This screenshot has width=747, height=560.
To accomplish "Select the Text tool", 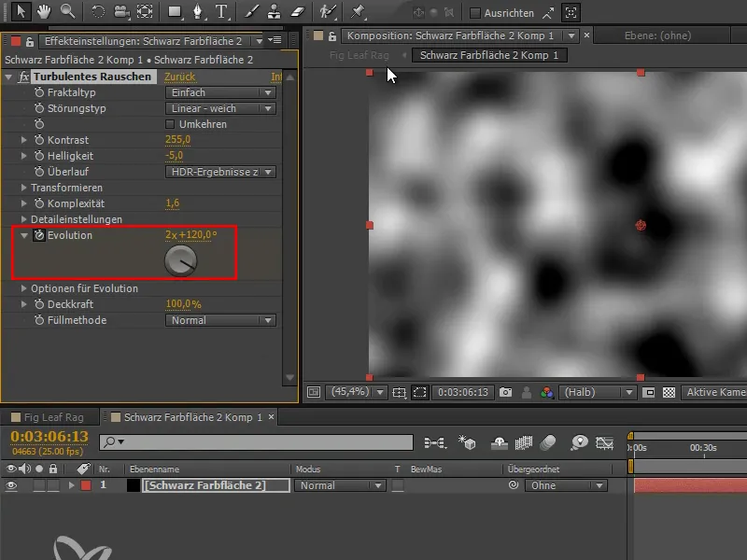I will [221, 11].
